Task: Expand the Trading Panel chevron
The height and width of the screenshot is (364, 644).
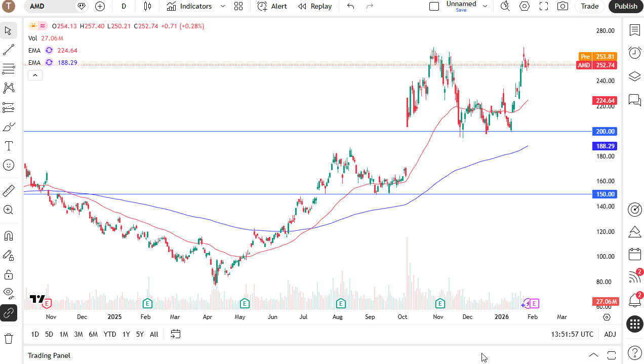Action: coord(593,355)
